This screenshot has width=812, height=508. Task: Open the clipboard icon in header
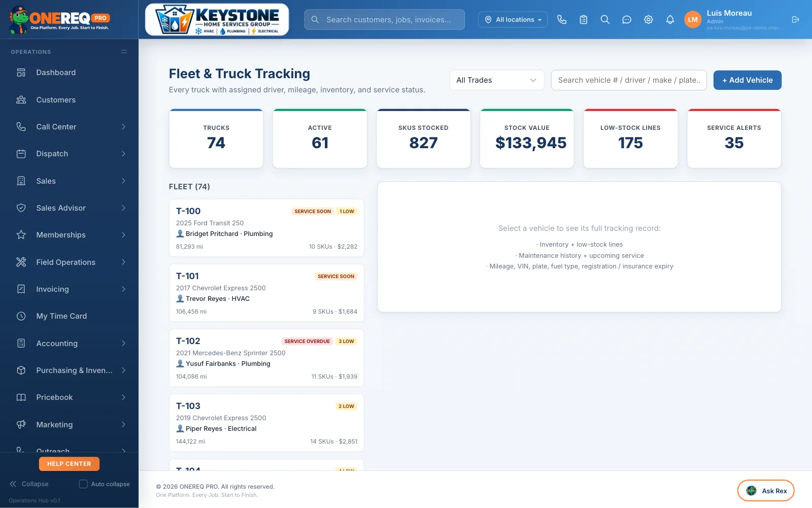click(584, 19)
